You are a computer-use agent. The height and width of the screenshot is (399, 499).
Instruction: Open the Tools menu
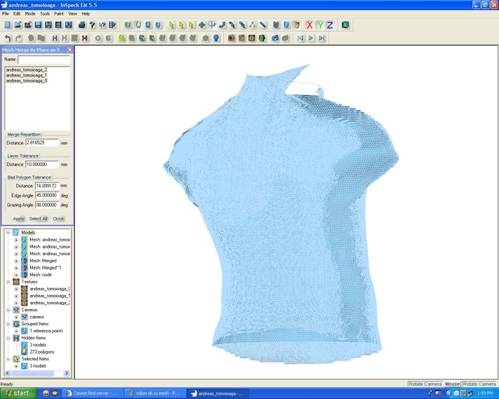coord(45,14)
